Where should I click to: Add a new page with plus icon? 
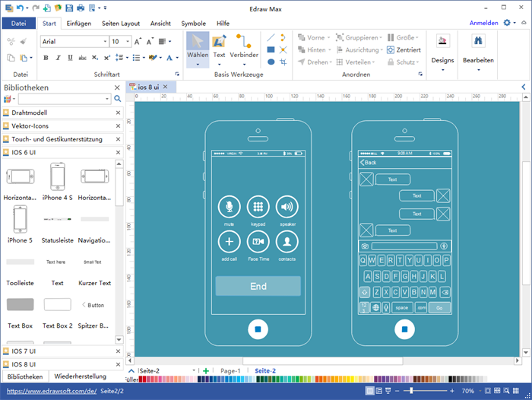click(206, 370)
